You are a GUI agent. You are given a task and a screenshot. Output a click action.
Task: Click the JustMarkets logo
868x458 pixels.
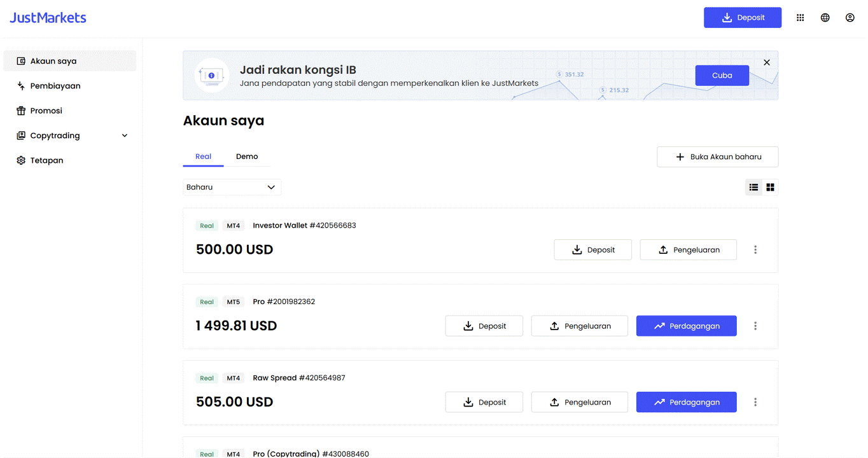(48, 18)
